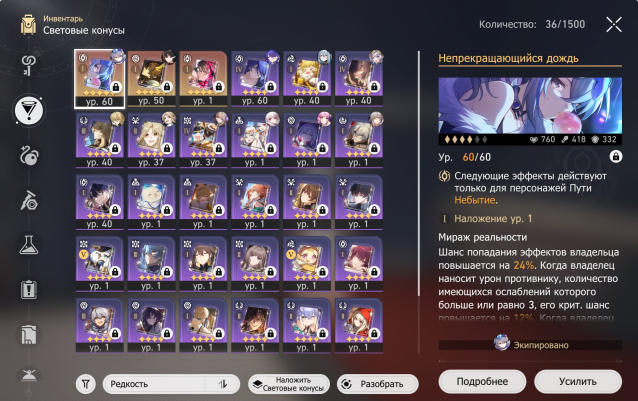Viewport: 638px width, 401px height.
Task: Click the filter funnel icon button
Action: coord(86,384)
